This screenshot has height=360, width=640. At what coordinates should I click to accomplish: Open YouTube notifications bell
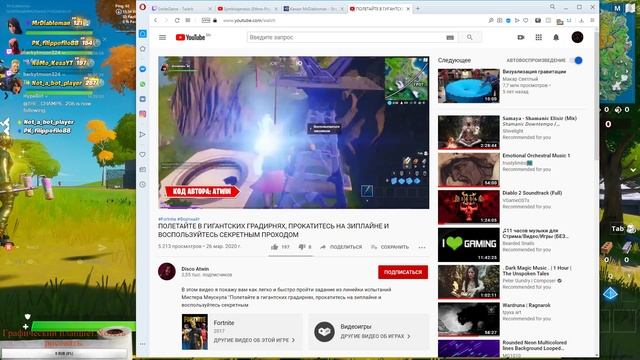point(556,37)
